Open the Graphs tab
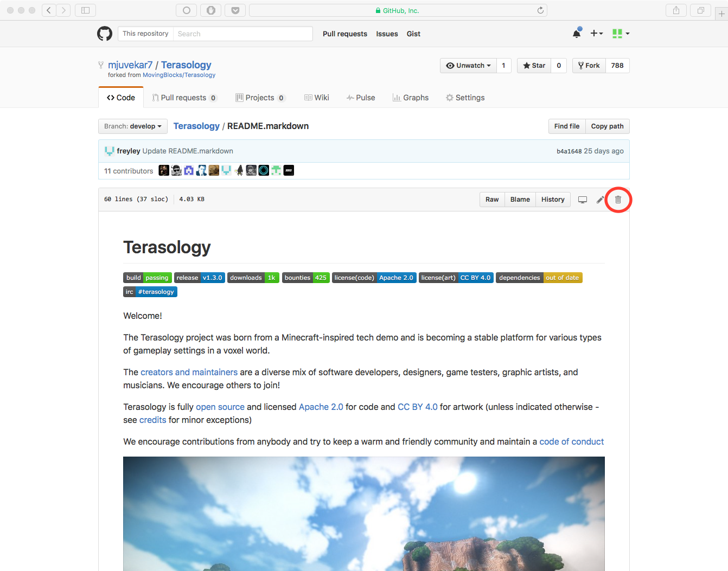Image resolution: width=728 pixels, height=571 pixels. coord(411,98)
